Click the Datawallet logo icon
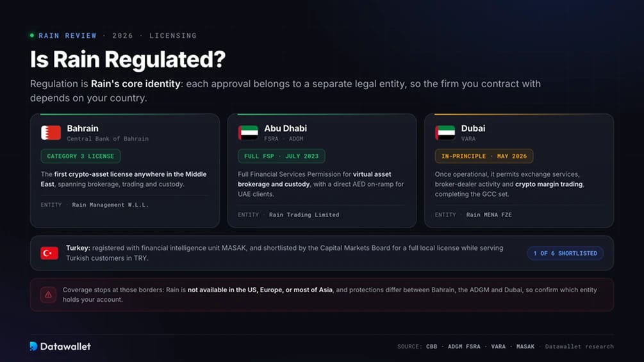 [x=34, y=347]
